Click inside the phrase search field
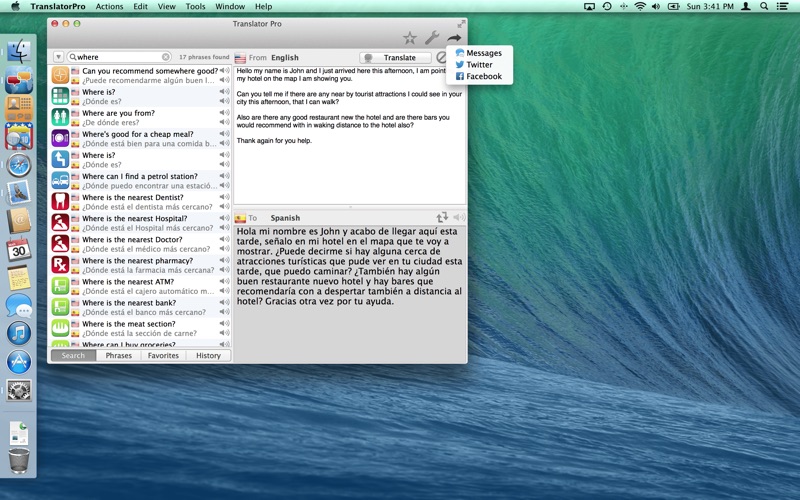 pyautogui.click(x=115, y=57)
